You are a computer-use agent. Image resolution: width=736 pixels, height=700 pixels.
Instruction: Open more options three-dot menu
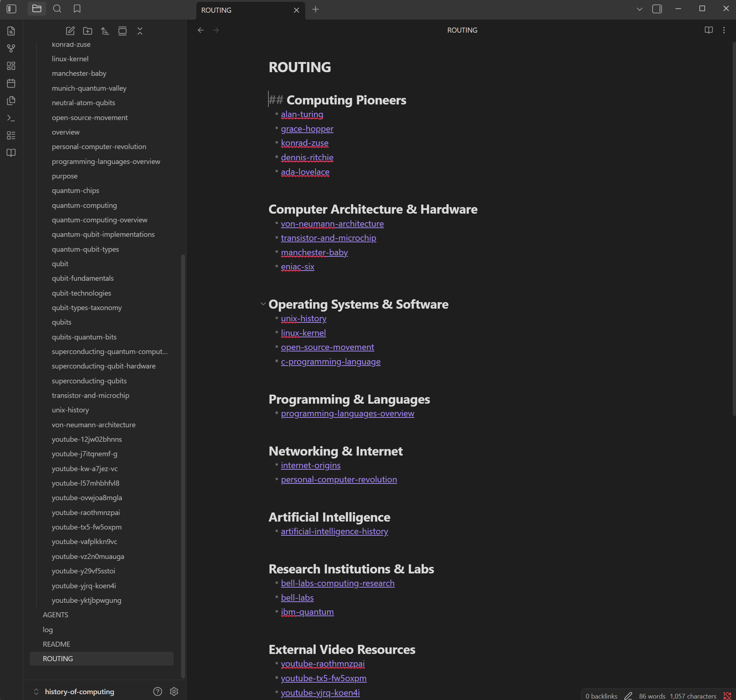pyautogui.click(x=724, y=30)
